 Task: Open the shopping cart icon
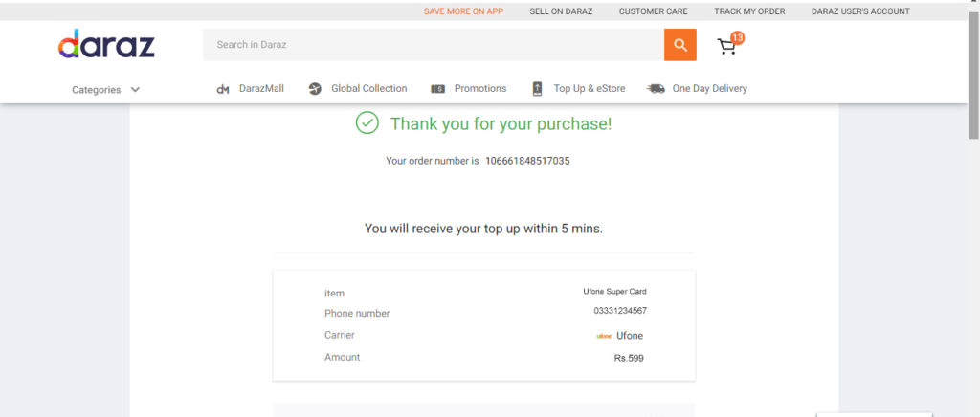click(x=727, y=47)
